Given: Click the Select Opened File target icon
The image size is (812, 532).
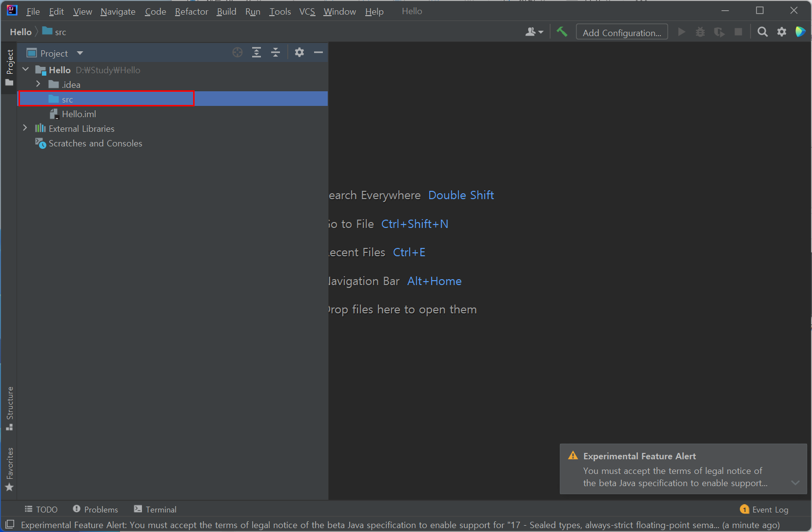Looking at the screenshot, I should 238,53.
